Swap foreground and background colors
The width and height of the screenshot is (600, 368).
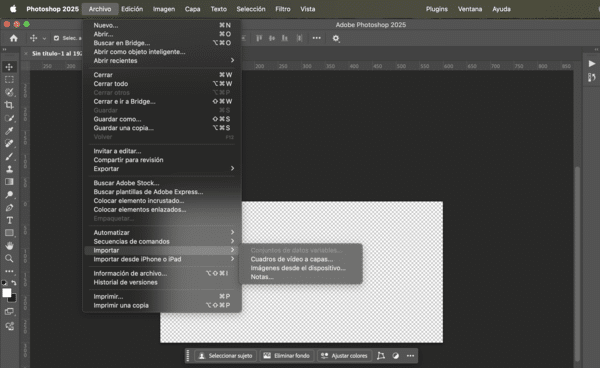coord(14,283)
